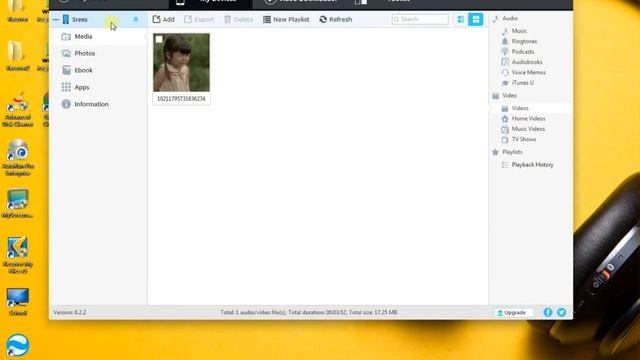
Task: Click the Export toolbar button
Action: click(199, 19)
